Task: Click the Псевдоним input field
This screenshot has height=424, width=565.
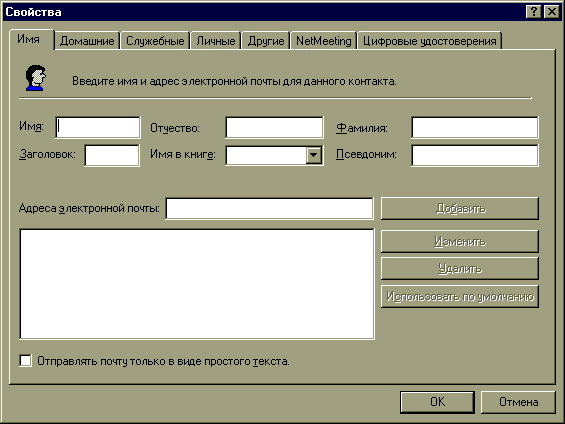Action: tap(475, 155)
